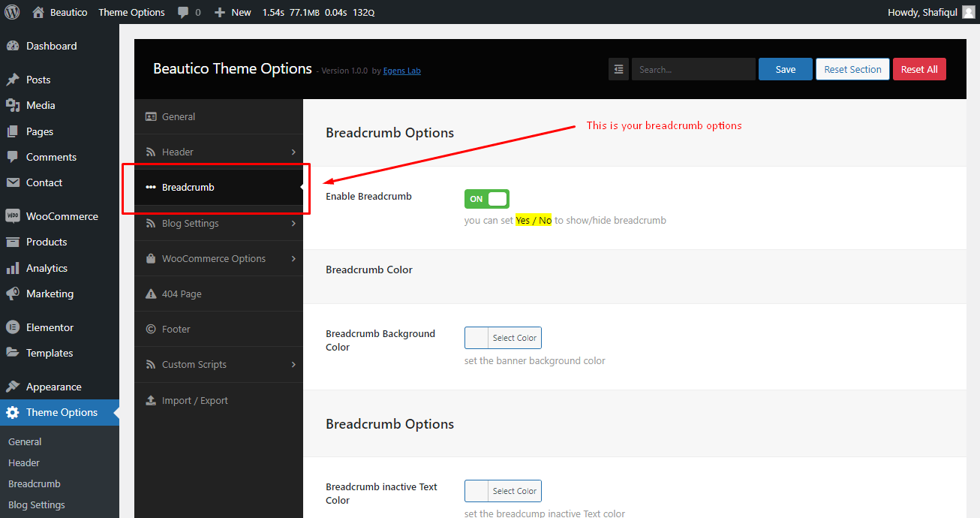Click the Dashboard gauge icon
The height and width of the screenshot is (518, 980).
click(x=12, y=46)
